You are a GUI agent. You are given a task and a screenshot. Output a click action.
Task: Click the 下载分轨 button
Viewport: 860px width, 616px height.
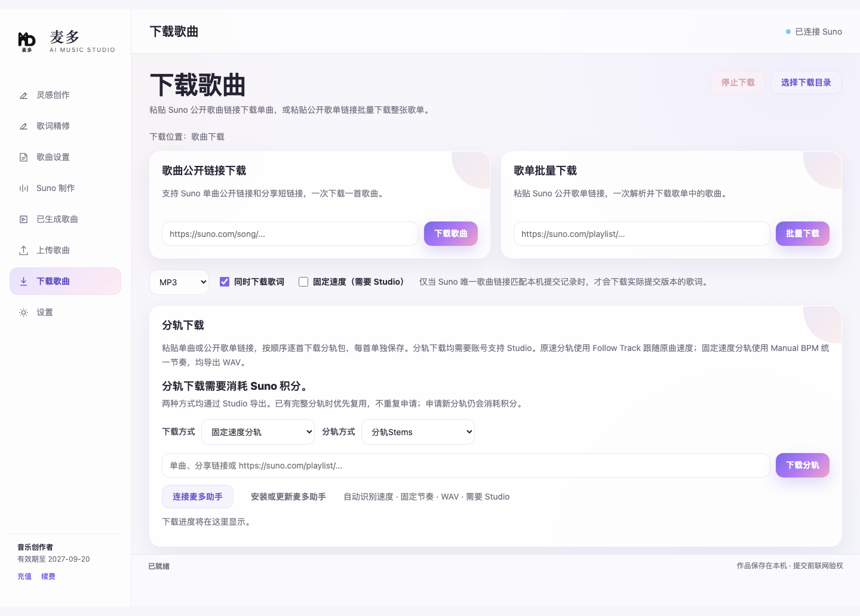pyautogui.click(x=803, y=465)
